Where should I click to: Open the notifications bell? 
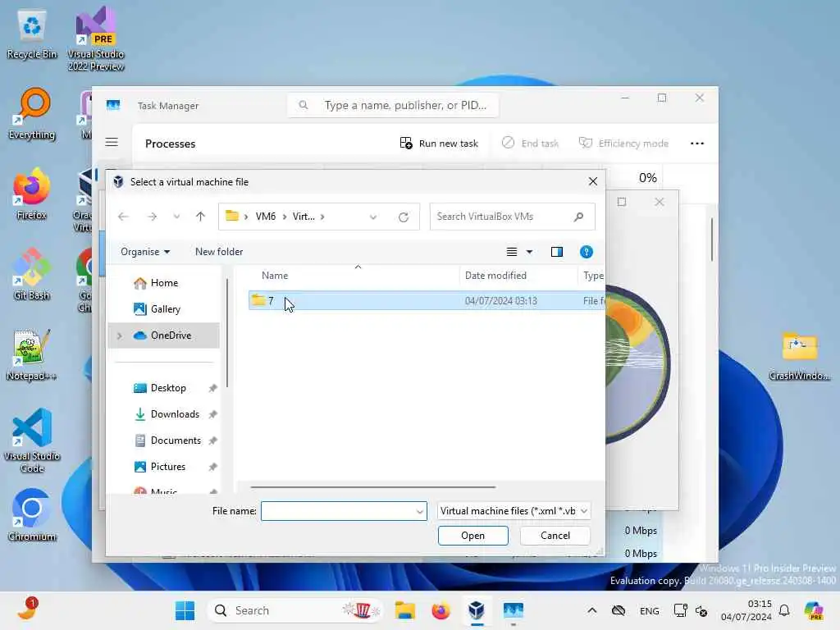pyautogui.click(x=784, y=610)
